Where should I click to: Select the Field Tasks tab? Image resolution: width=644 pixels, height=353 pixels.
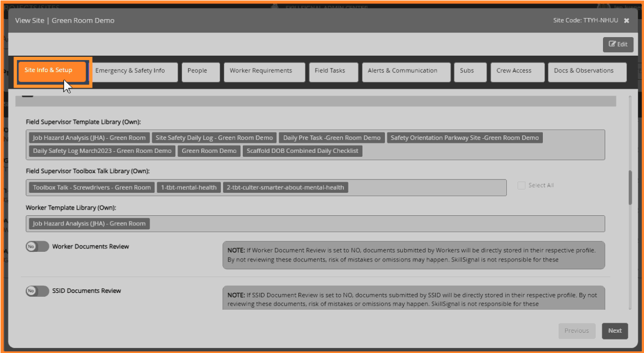tap(333, 72)
